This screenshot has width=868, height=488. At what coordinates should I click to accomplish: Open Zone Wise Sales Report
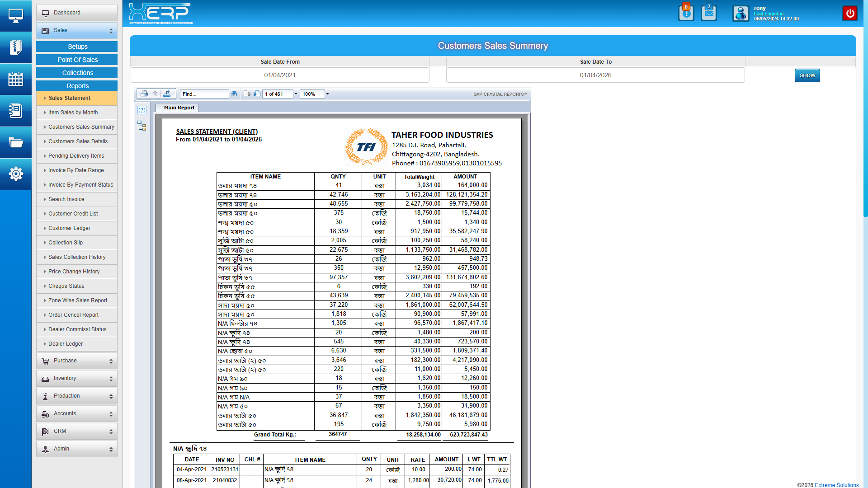point(78,300)
